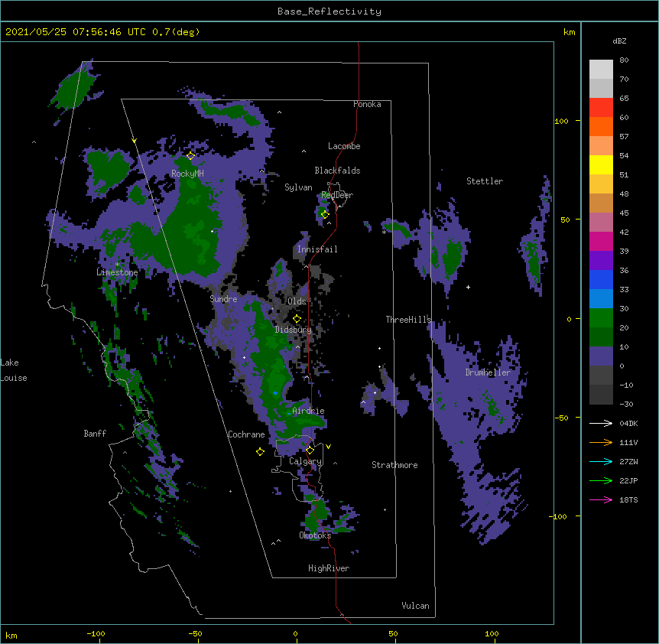Click the Calgary city label
The width and height of the screenshot is (659, 644).
(x=305, y=461)
